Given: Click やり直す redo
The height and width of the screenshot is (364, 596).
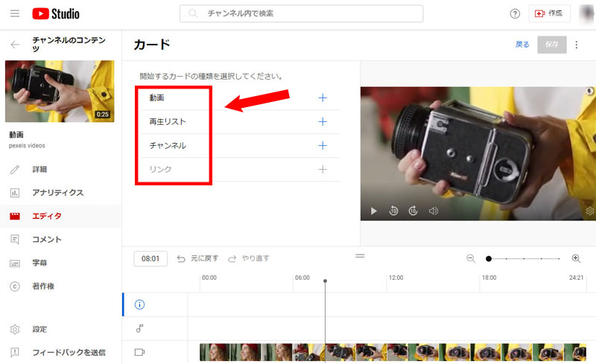Looking at the screenshot, I should [x=249, y=259].
